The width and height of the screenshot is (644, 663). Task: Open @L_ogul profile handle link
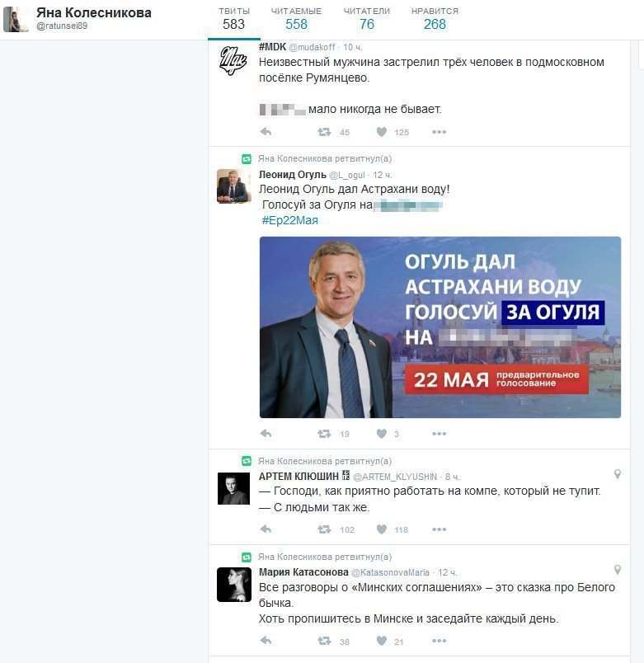(x=346, y=175)
